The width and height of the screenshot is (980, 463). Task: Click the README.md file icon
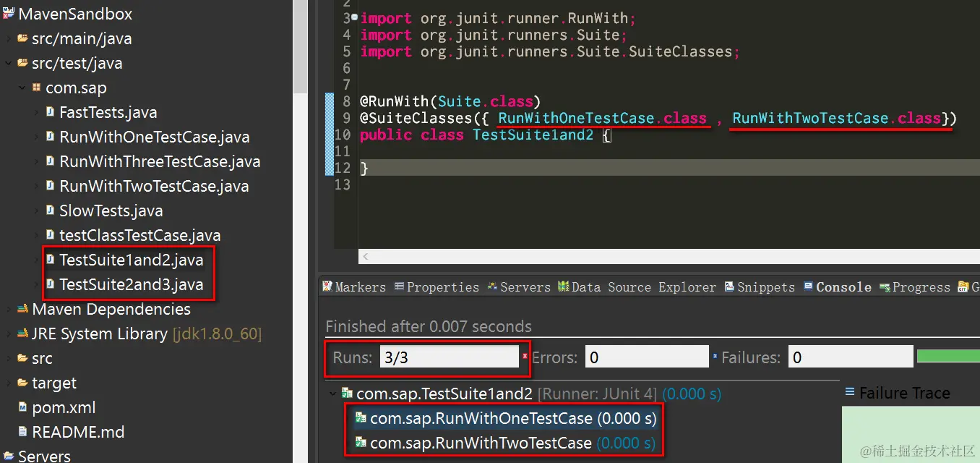[x=22, y=432]
